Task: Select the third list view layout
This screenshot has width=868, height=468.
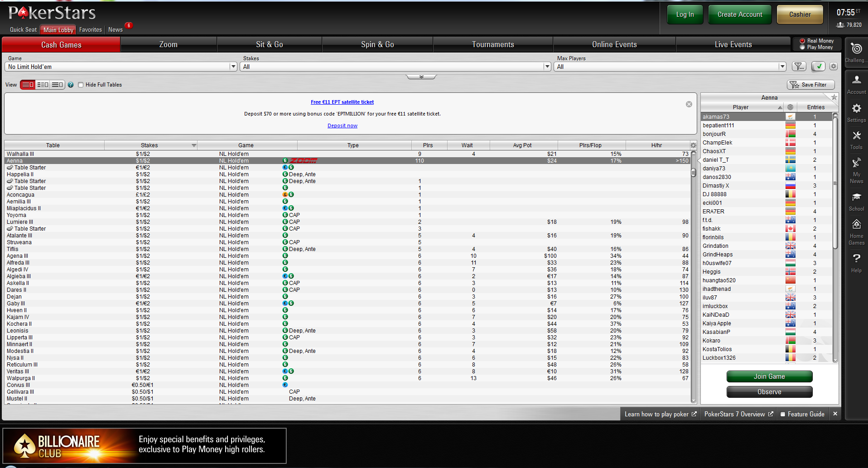Action: (x=57, y=85)
